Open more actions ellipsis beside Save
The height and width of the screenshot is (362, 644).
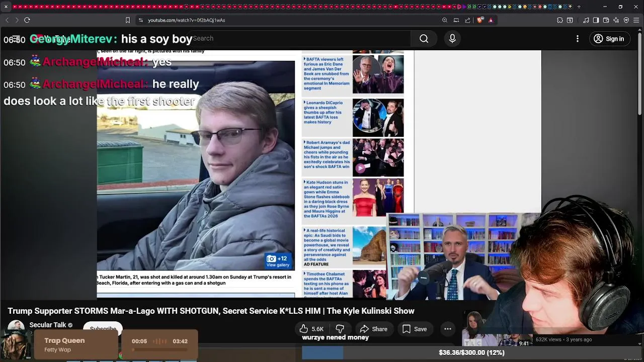coord(447,329)
